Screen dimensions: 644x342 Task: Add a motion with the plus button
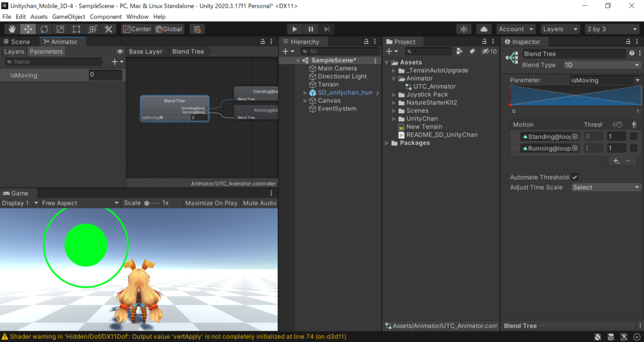(x=616, y=161)
